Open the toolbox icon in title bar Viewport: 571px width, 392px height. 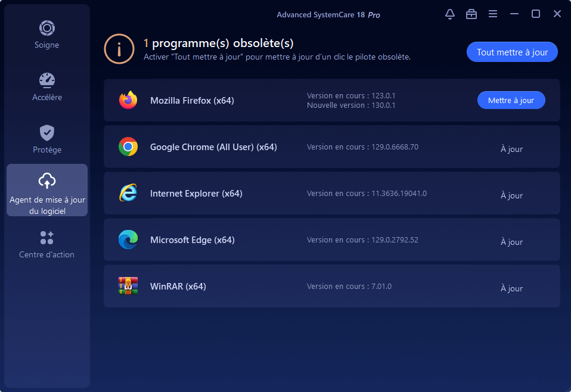tap(471, 14)
